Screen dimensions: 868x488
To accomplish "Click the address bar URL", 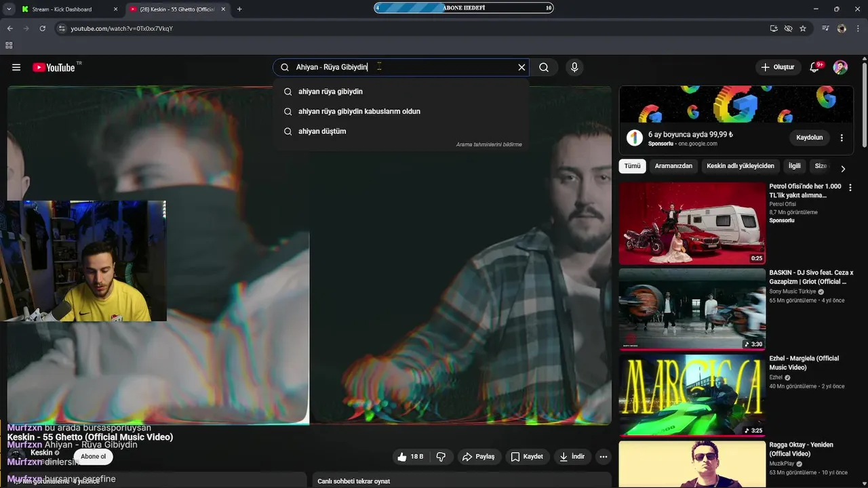I will [x=122, y=28].
